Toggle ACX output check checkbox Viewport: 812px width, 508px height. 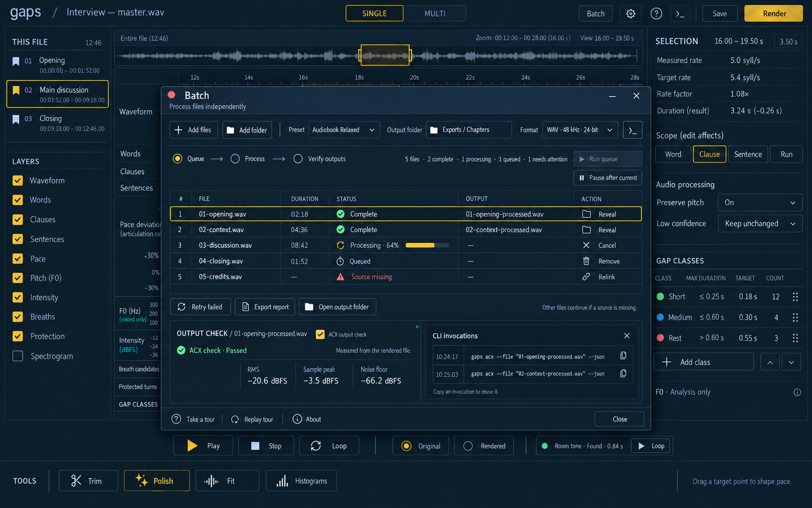pos(320,334)
